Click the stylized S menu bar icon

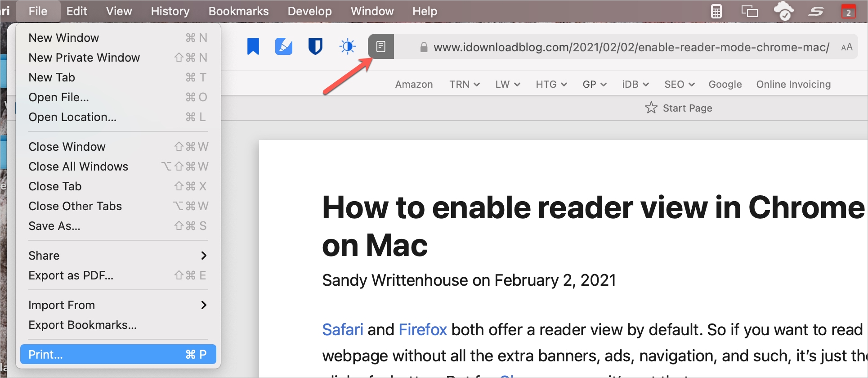816,11
